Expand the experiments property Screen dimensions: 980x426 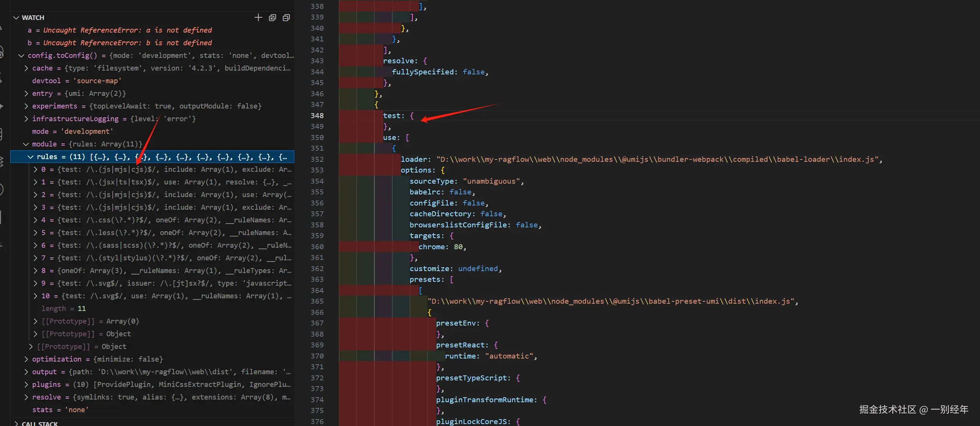26,106
